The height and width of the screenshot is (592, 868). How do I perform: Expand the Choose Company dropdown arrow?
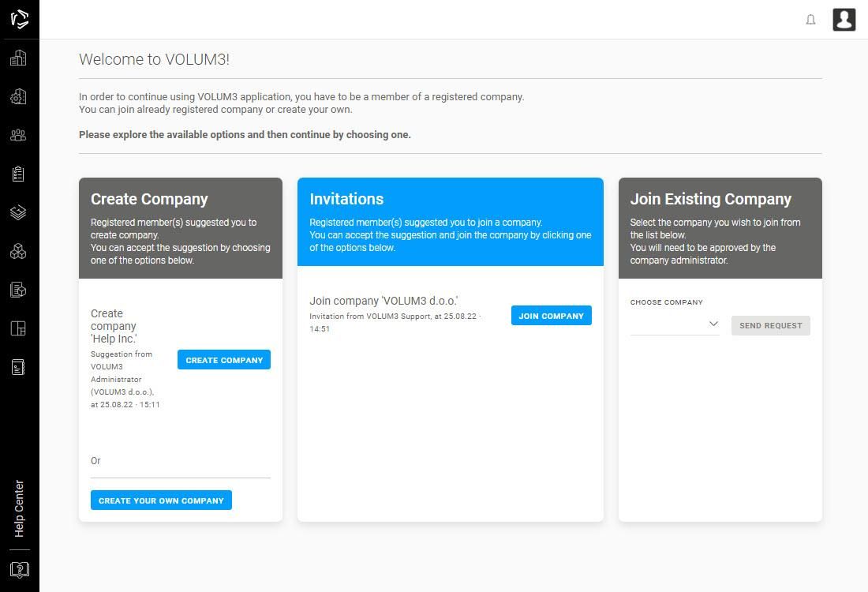coord(713,324)
